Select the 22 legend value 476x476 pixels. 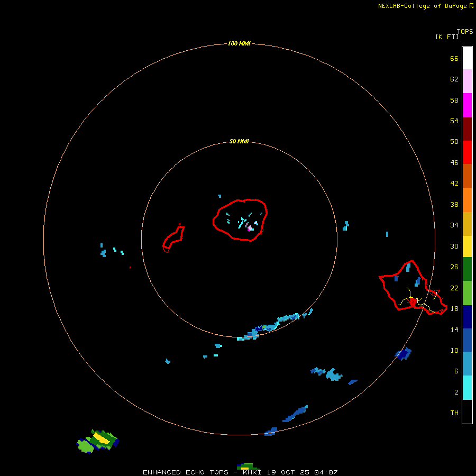click(x=454, y=288)
